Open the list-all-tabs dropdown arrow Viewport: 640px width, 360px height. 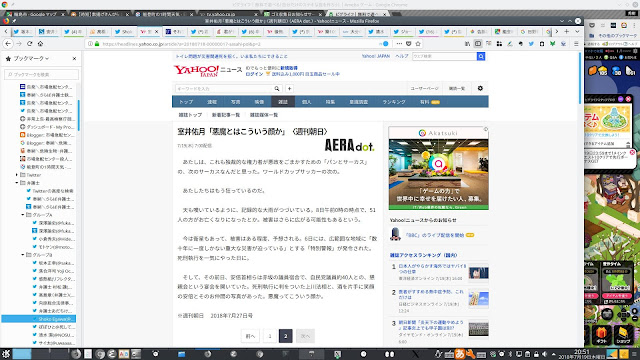point(577,31)
